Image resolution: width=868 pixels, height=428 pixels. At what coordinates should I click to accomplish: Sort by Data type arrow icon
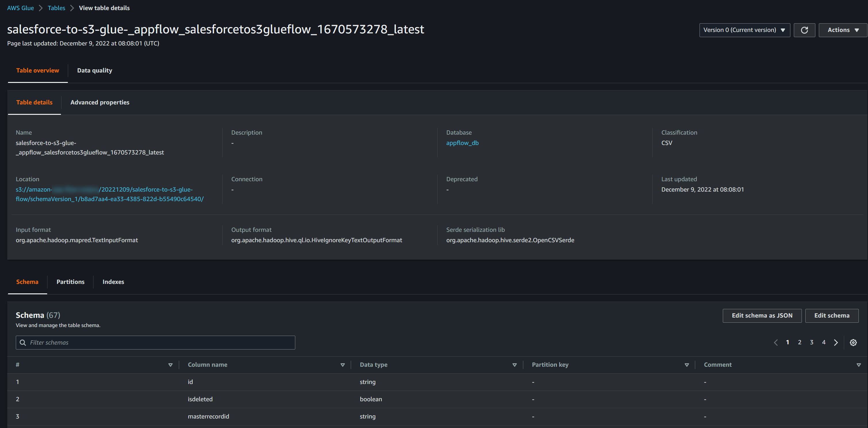pyautogui.click(x=514, y=365)
